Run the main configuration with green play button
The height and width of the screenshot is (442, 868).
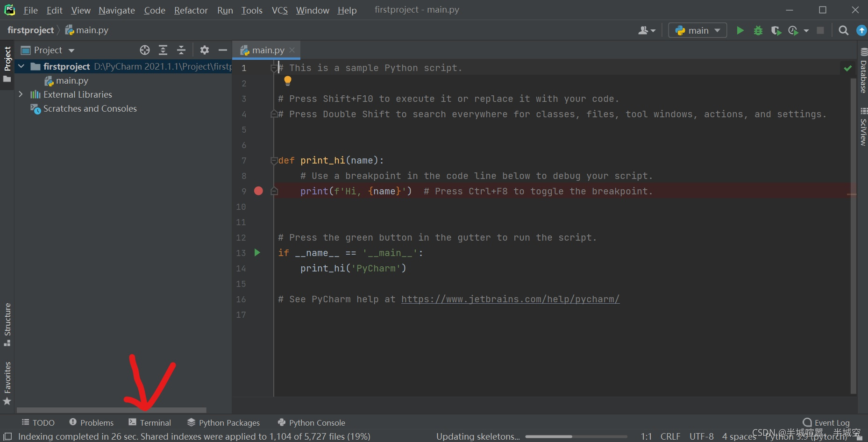[x=740, y=30]
